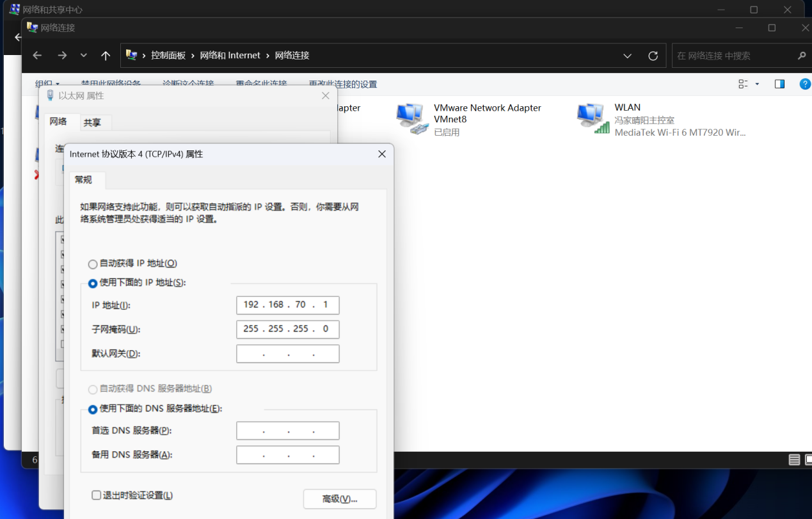Click the IP 地址(I): label
The image size is (812, 519).
tap(111, 305)
